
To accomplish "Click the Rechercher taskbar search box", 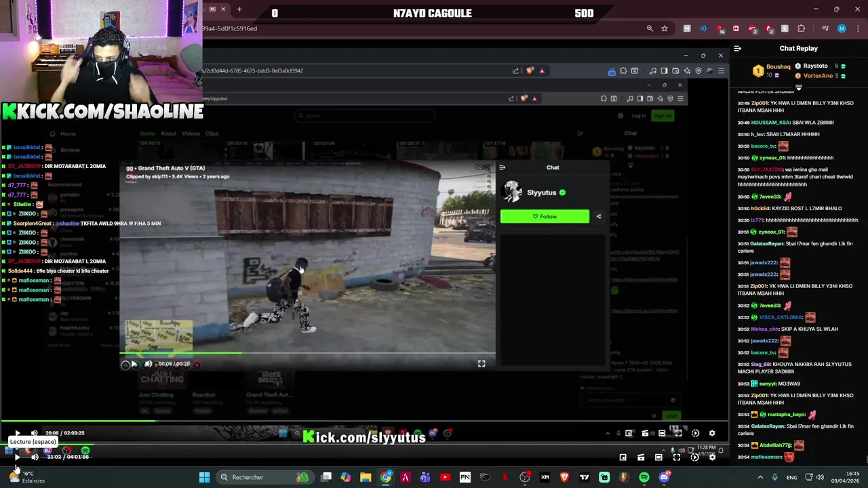I will 264,477.
